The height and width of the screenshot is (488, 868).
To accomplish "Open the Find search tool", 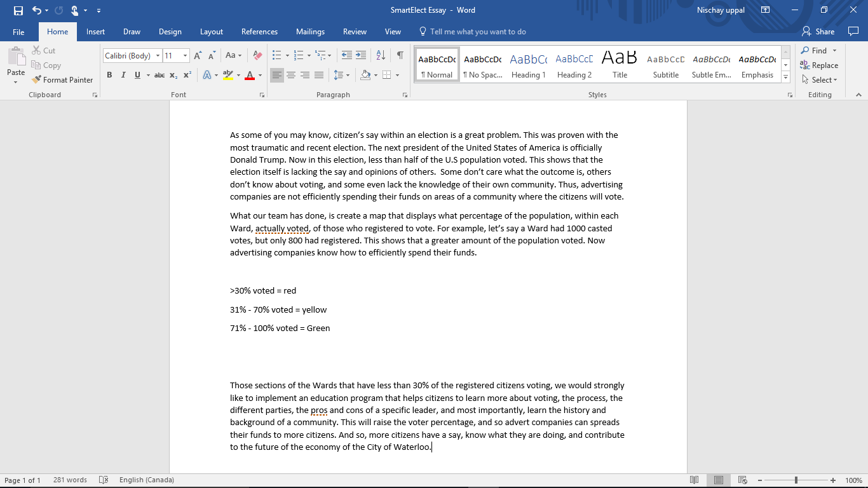I will (815, 51).
